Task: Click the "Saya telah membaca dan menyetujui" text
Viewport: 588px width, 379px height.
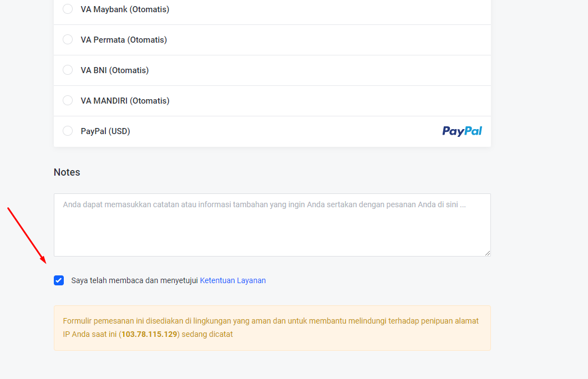Action: [134, 280]
